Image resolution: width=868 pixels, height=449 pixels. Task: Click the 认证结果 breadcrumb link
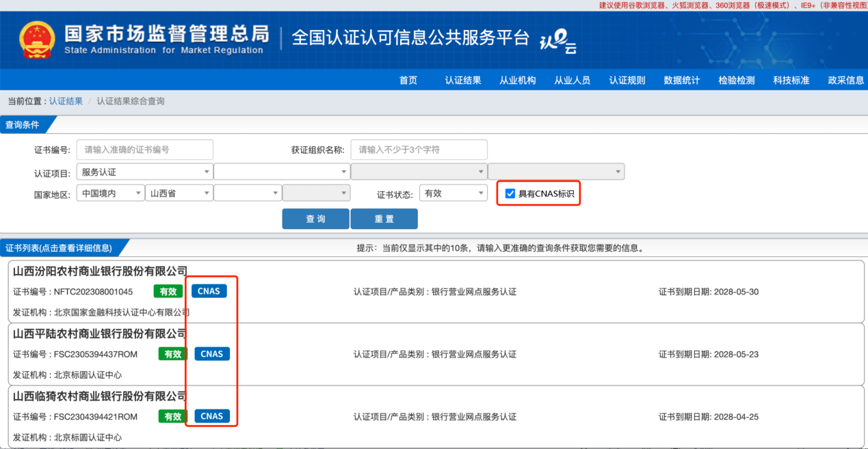pyautogui.click(x=66, y=101)
